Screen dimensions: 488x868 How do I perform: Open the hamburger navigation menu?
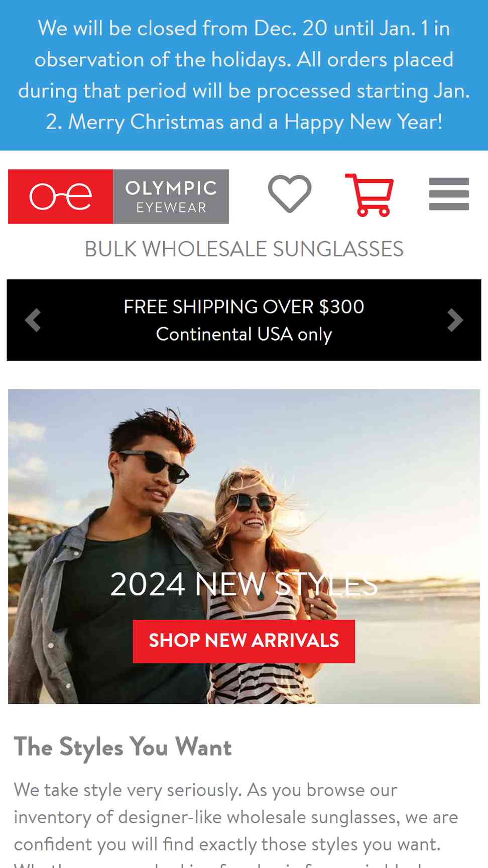pyautogui.click(x=449, y=194)
